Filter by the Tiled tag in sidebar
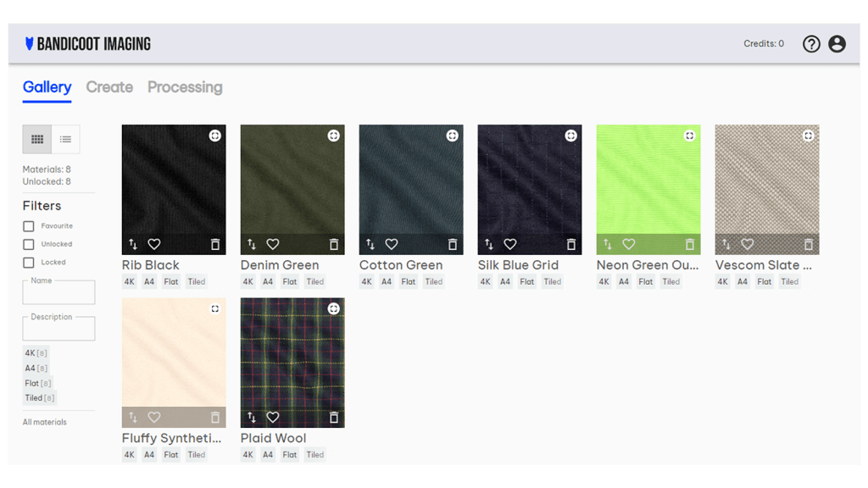Screen dimensions: 868x488 39,398
